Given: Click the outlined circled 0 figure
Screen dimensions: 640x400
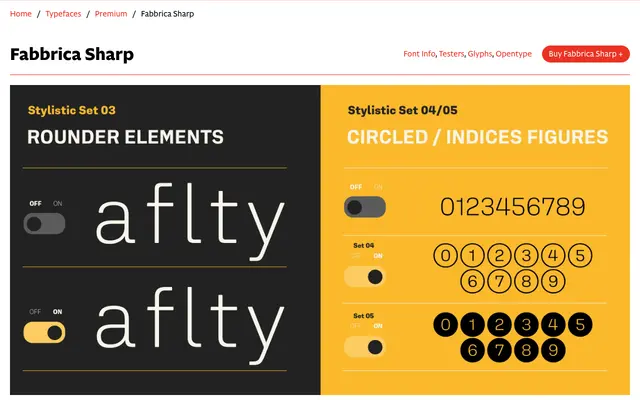Looking at the screenshot, I should (x=445, y=256).
